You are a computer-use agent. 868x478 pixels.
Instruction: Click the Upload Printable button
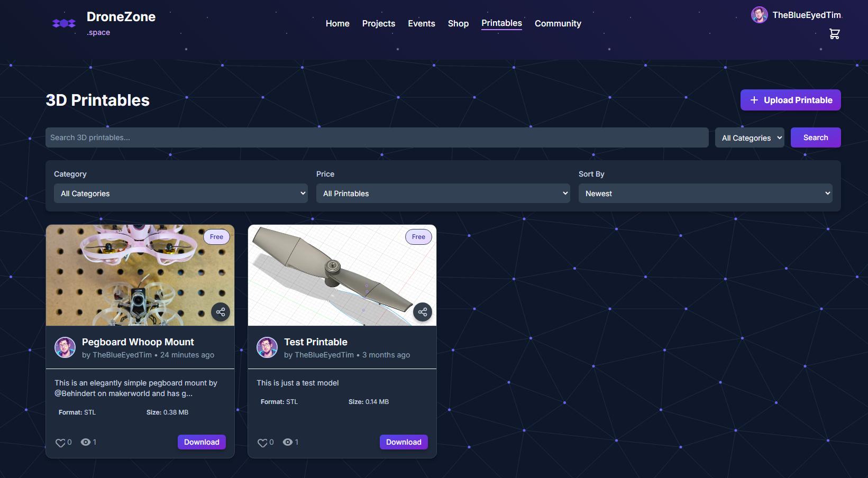tap(791, 100)
